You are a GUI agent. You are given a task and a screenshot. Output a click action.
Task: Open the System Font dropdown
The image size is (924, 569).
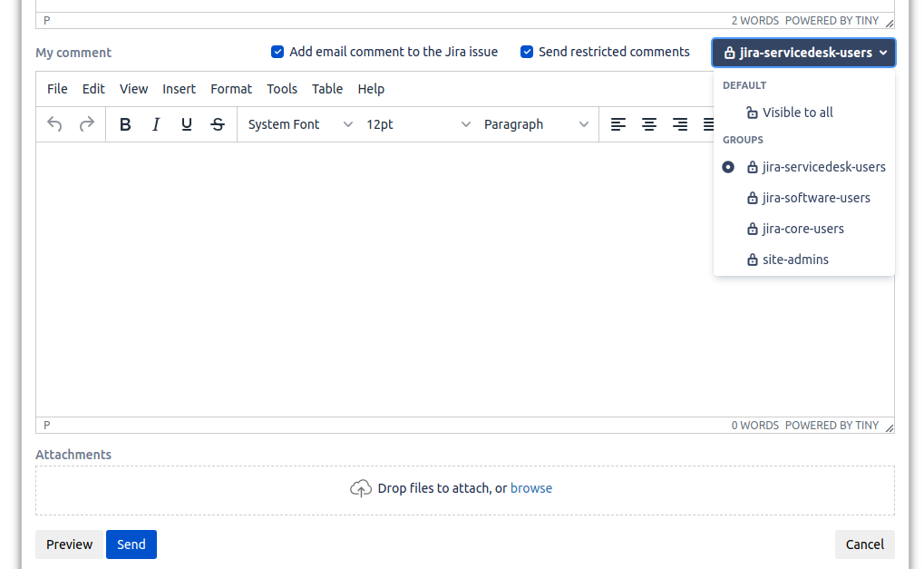(x=299, y=124)
